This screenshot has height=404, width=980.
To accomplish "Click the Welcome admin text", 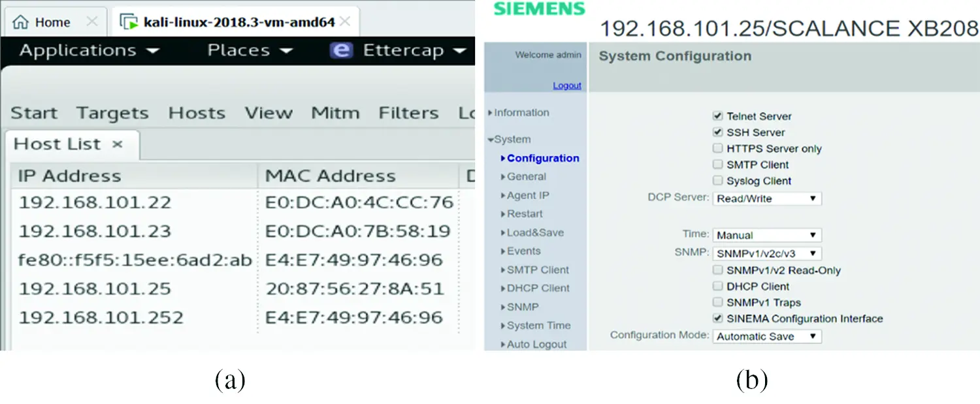I will 548,55.
